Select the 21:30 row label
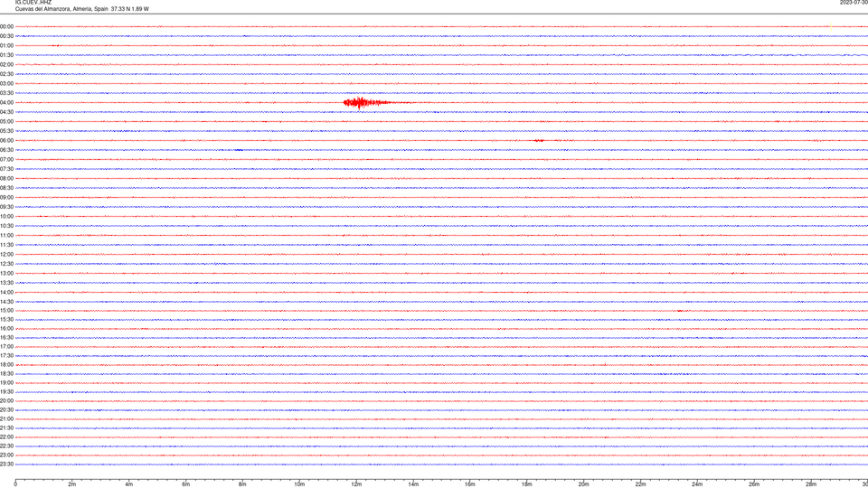Screen dimensions: 868x488 coord(6,428)
